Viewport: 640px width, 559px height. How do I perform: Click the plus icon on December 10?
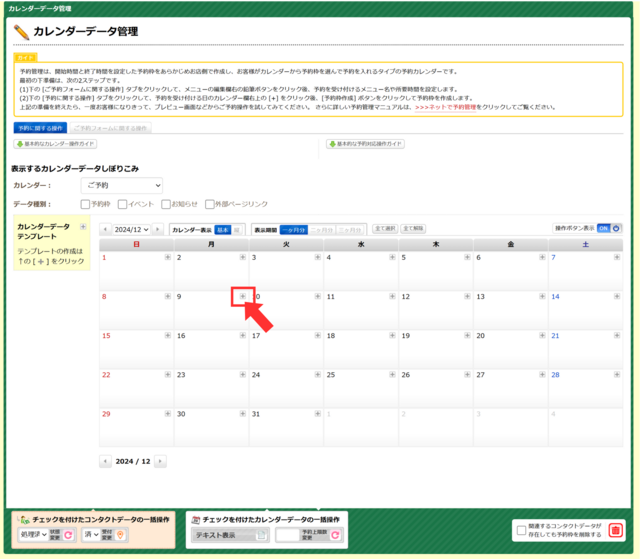coord(318,296)
